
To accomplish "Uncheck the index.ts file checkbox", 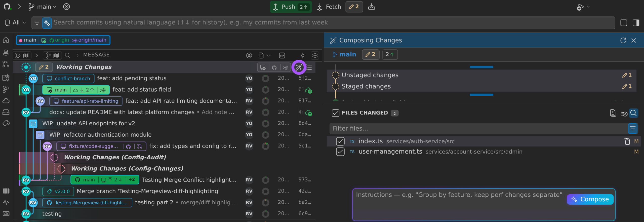I will [340, 141].
